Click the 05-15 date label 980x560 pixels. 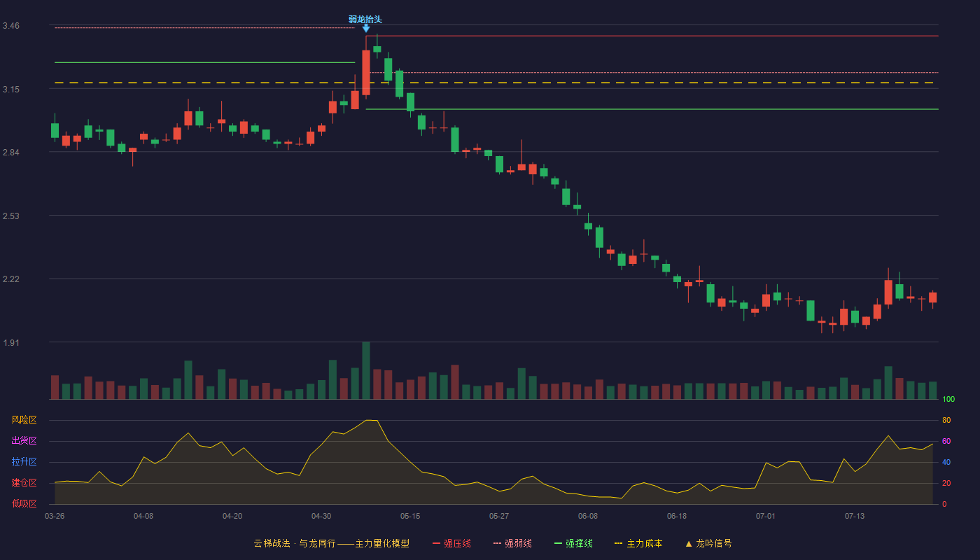(x=410, y=516)
